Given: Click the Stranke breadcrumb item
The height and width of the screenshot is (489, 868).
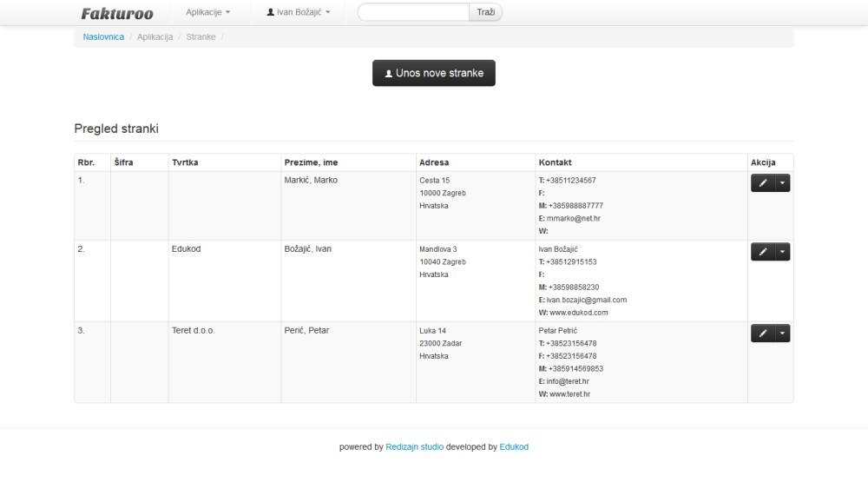Looking at the screenshot, I should click(x=201, y=37).
